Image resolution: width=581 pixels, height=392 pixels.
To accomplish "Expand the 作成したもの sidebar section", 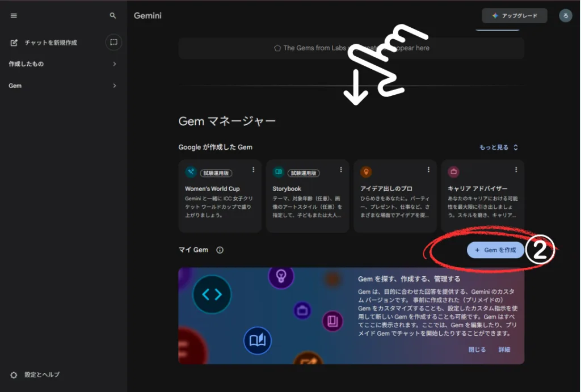I will coord(114,64).
